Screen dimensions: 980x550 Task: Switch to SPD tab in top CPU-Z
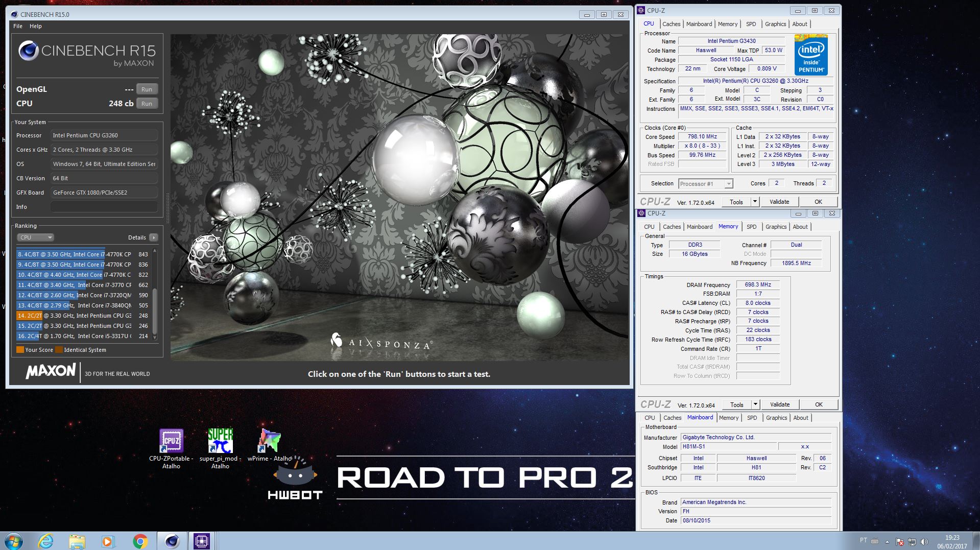751,24
